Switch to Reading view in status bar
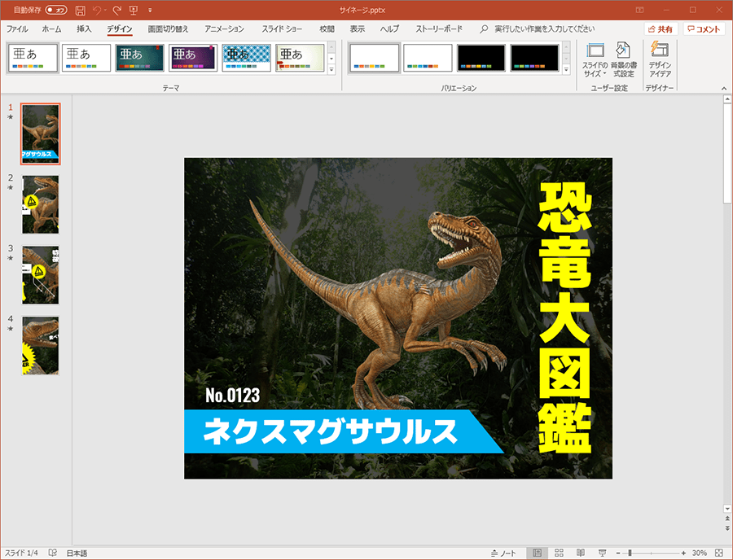Screen dimensions: 733x560 580,553
